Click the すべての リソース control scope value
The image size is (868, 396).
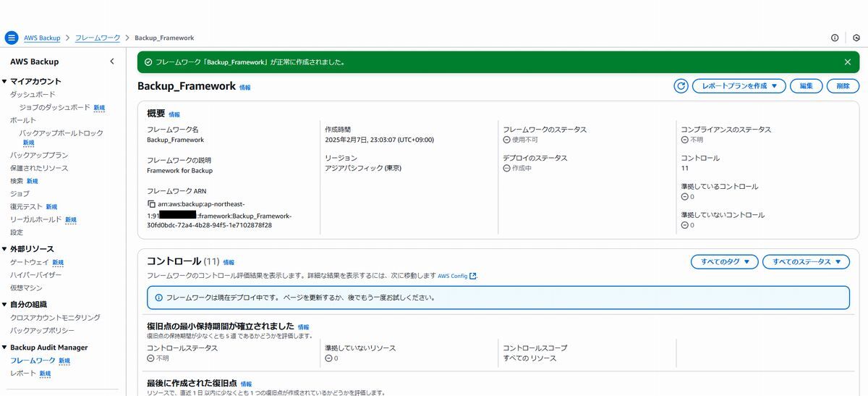pyautogui.click(x=529, y=358)
